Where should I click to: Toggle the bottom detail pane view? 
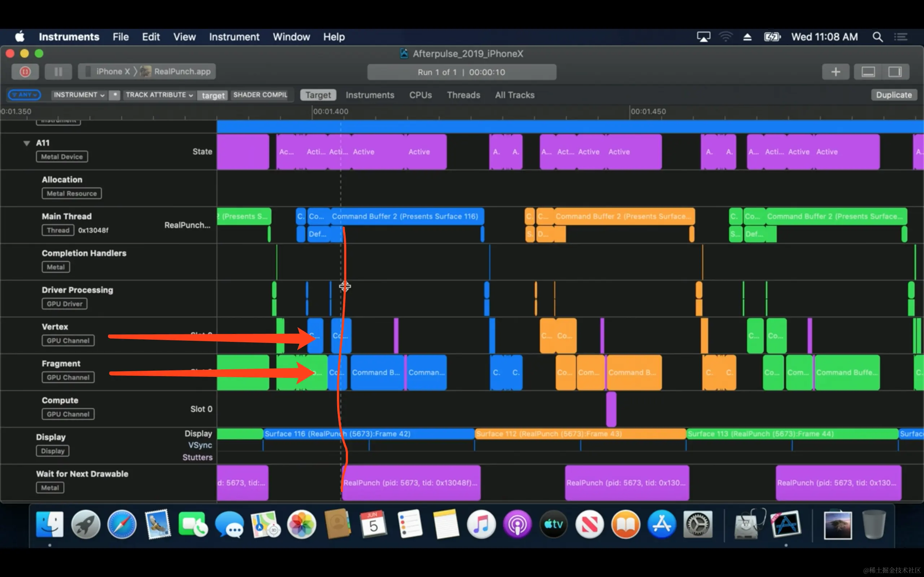(x=868, y=72)
